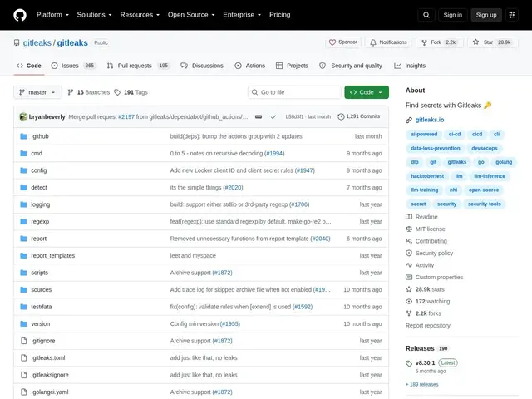Click the Sign in link
Screen dimensions: 532x399
pyautogui.click(x=452, y=15)
